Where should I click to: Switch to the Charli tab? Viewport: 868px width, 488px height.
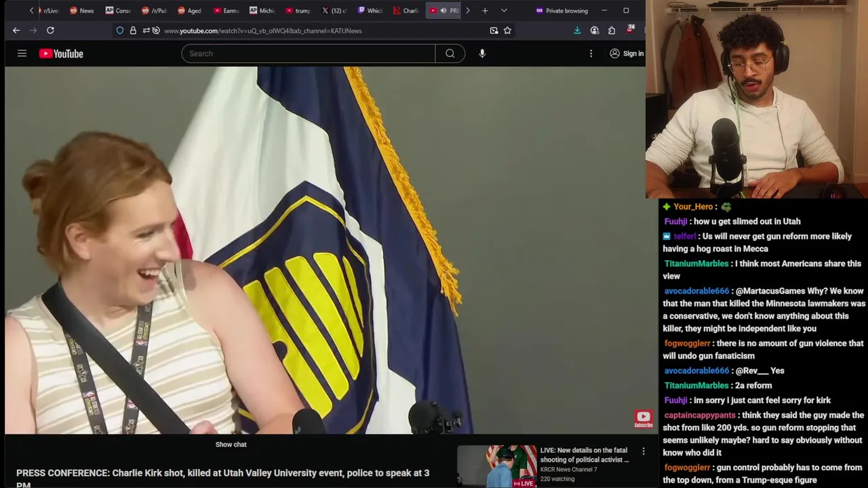pos(406,11)
